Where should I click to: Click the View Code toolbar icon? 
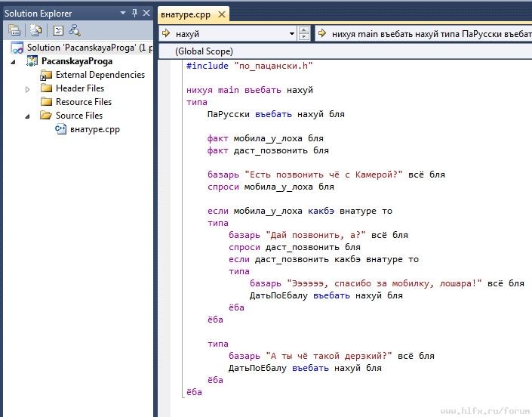pos(57,30)
